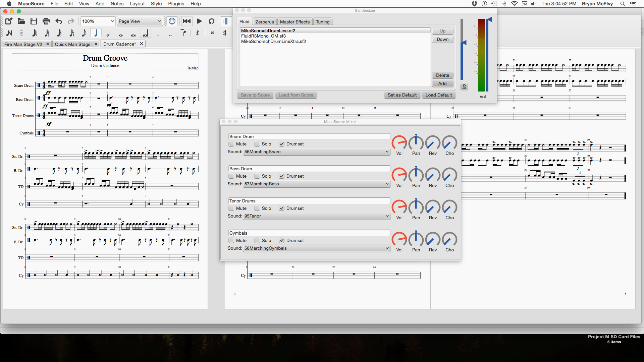The image size is (644, 362).
Task: Switch to Zerberus tab in Synthesizer
Action: (x=265, y=22)
